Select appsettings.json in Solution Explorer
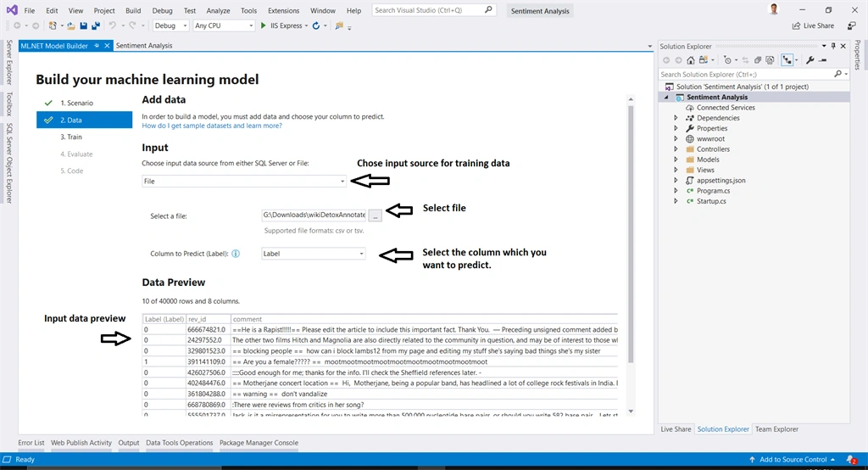This screenshot has height=470, width=868. [x=721, y=180]
